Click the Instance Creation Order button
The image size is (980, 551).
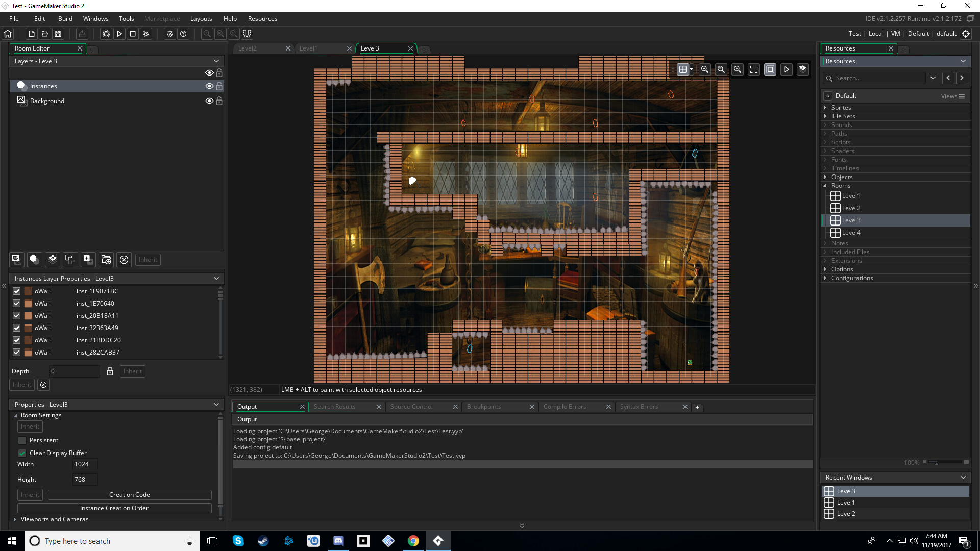[x=114, y=508]
